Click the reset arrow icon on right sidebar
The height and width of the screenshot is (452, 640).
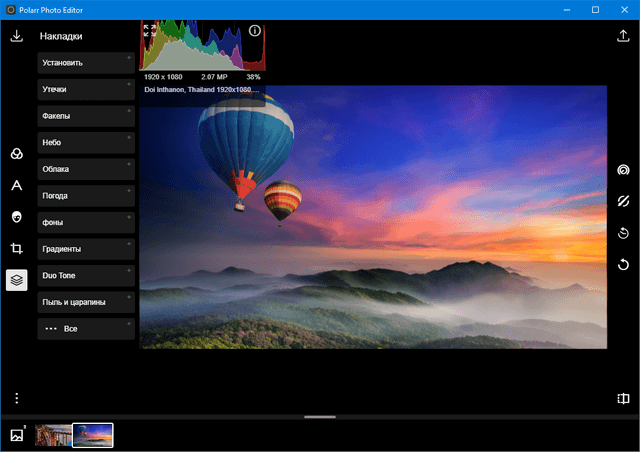click(x=623, y=265)
